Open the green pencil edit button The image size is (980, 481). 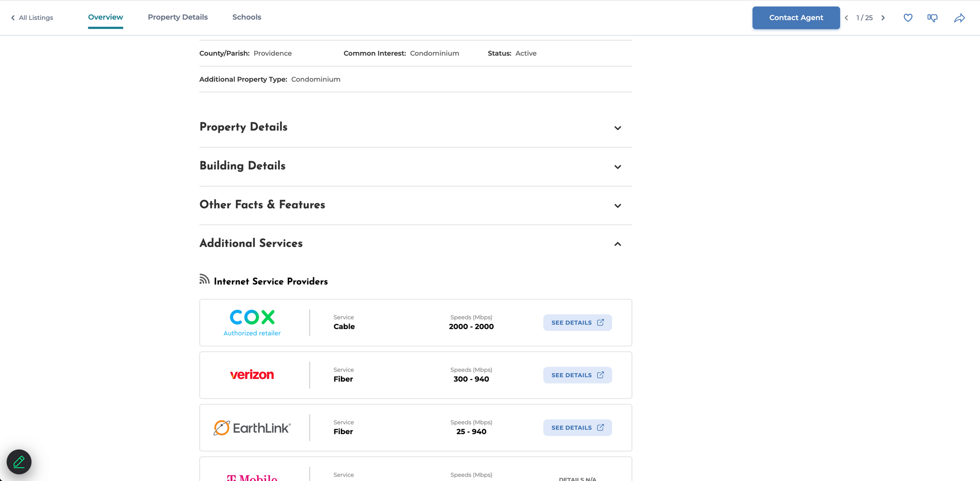pos(19,462)
